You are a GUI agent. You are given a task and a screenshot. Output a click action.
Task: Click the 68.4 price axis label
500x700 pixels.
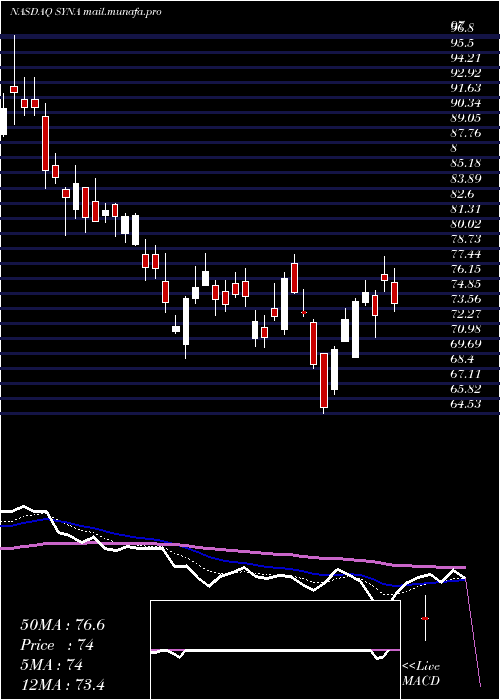click(464, 360)
